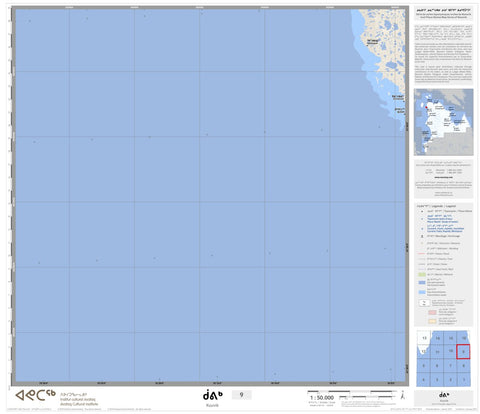Click the Avataq syllabics logo at bottom left
The width and height of the screenshot is (480, 414).
coord(35,395)
